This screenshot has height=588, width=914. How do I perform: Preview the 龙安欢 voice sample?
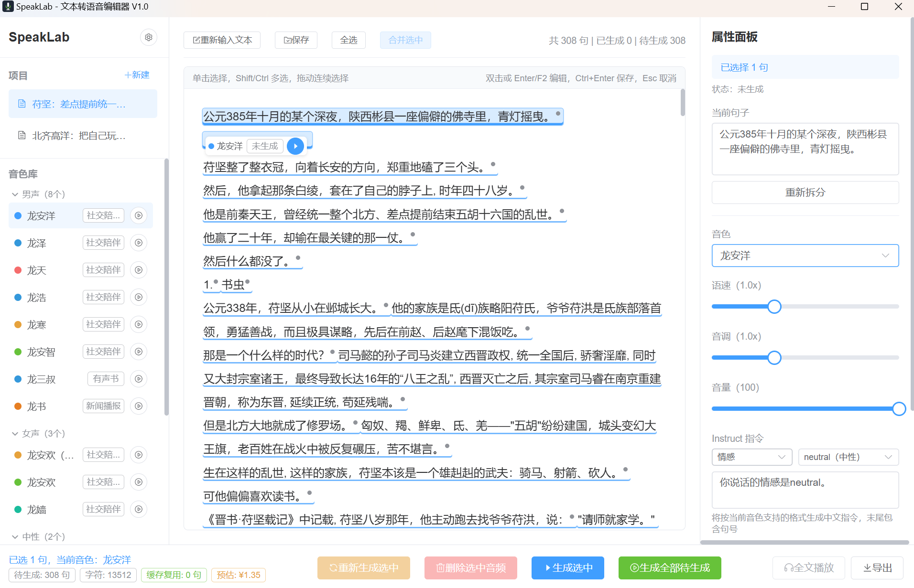click(x=139, y=482)
